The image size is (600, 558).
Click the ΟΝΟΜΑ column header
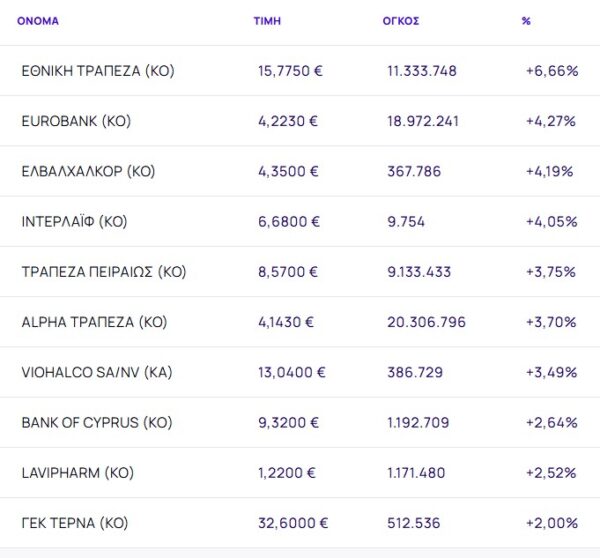(x=38, y=20)
